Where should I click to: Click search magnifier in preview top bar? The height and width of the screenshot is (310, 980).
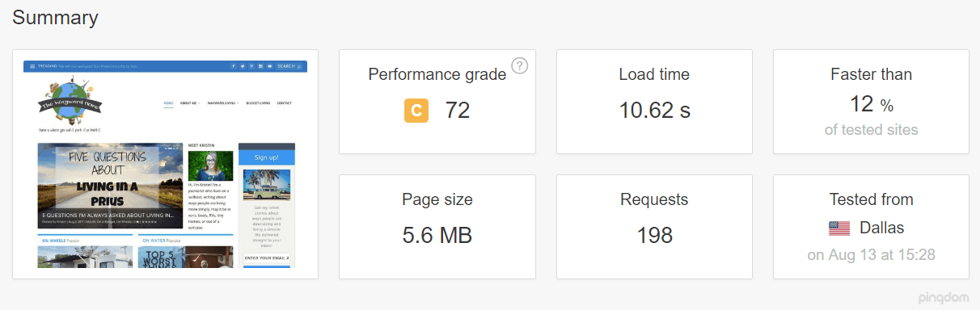coord(299,66)
